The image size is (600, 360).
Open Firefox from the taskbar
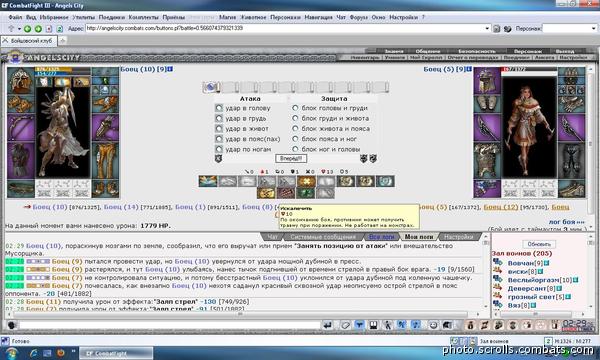point(60,353)
